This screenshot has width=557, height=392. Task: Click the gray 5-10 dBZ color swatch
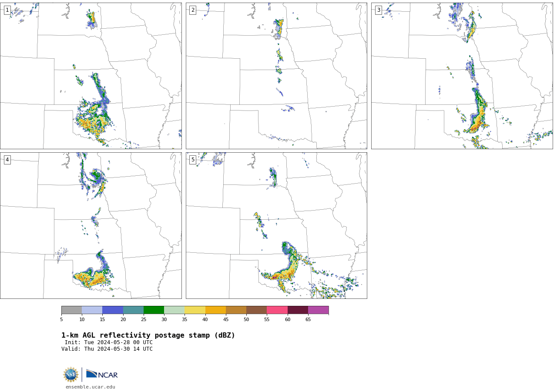tap(71, 310)
